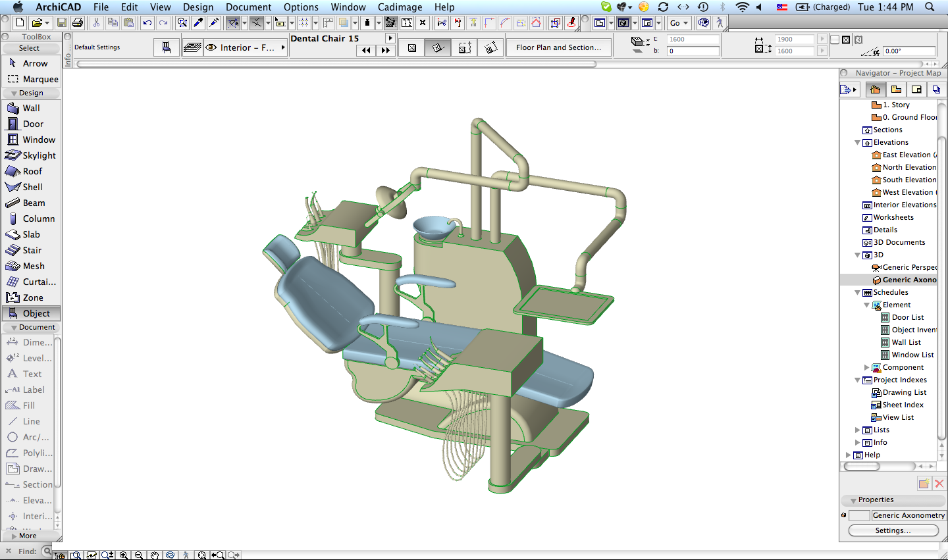Viewport: 948px width, 560px height.
Task: Pick the Stair tool
Action: click(32, 250)
